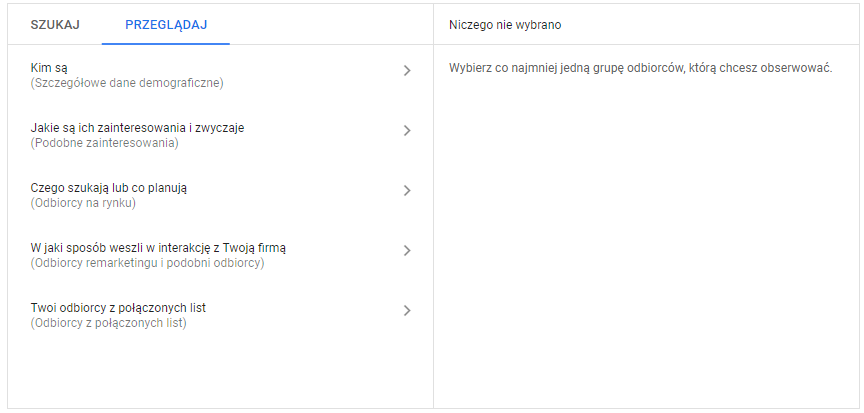The width and height of the screenshot is (864, 413).
Task: Expand chevron for zainteresowania i zwyczaje row
Action: [x=407, y=131]
